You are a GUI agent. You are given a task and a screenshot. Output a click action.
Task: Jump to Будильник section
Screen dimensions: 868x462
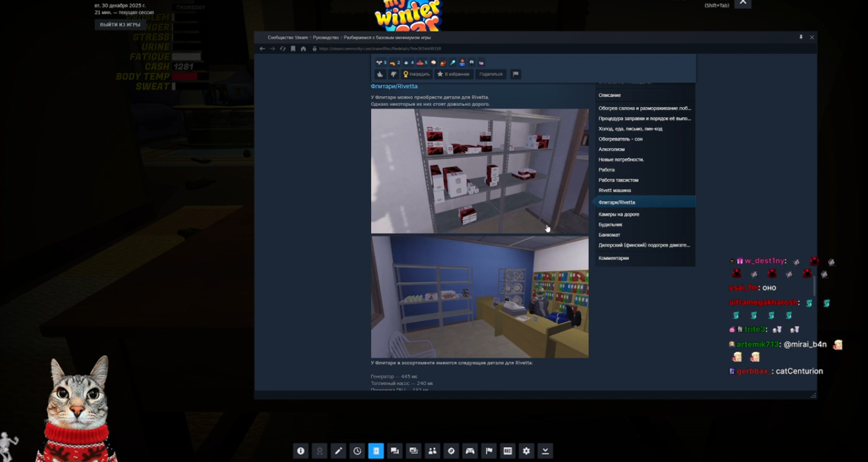pyautogui.click(x=610, y=225)
